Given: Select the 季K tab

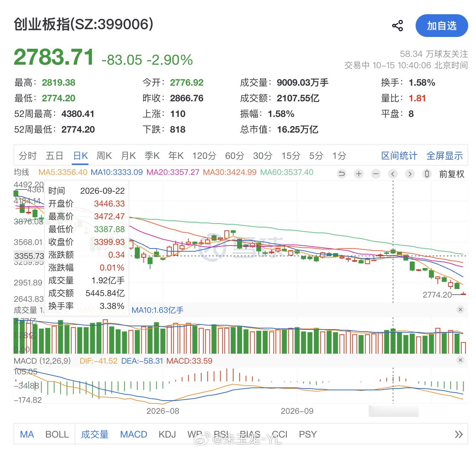Looking at the screenshot, I should coord(152,156).
